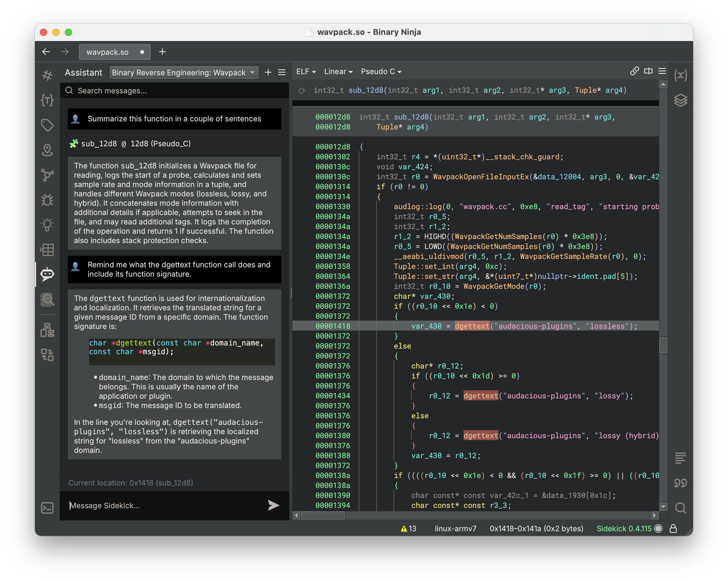The image size is (728, 582).
Task: Click Tuple::set_str call in code
Action: tap(424, 276)
